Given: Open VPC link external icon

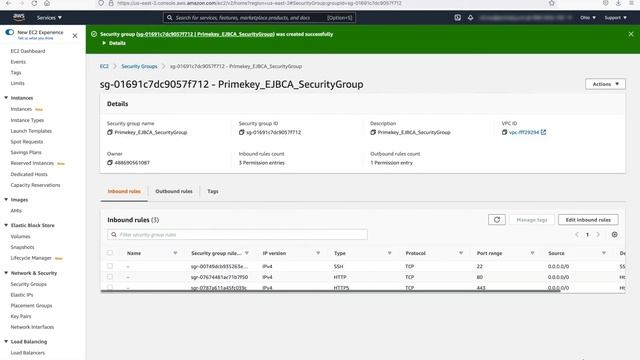Looking at the screenshot, I should point(543,132).
